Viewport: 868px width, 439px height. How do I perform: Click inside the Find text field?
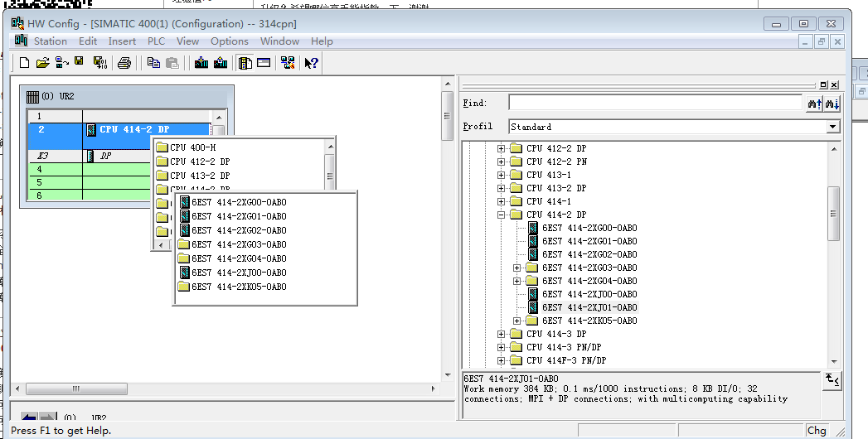655,103
